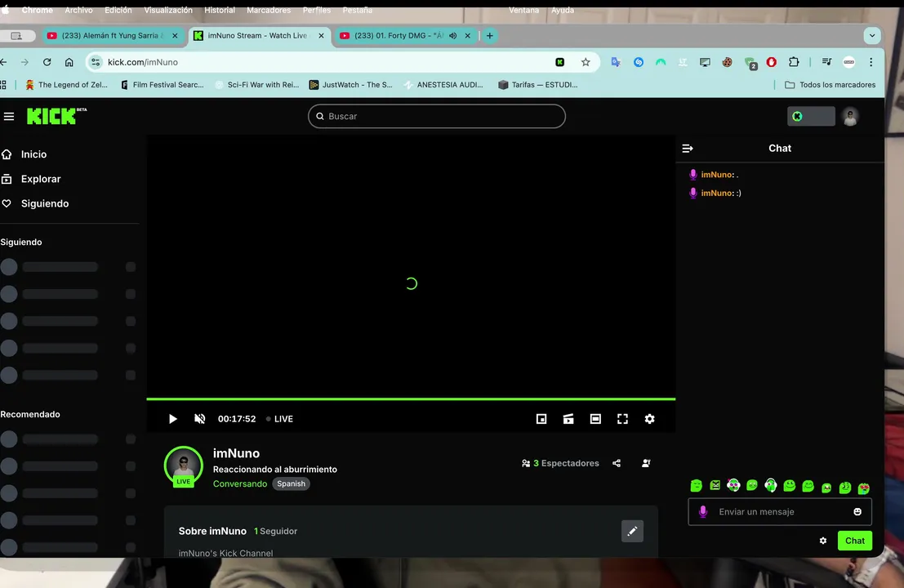Image resolution: width=904 pixels, height=588 pixels.
Task: Open the Todos los marcadores folder
Action: [831, 85]
